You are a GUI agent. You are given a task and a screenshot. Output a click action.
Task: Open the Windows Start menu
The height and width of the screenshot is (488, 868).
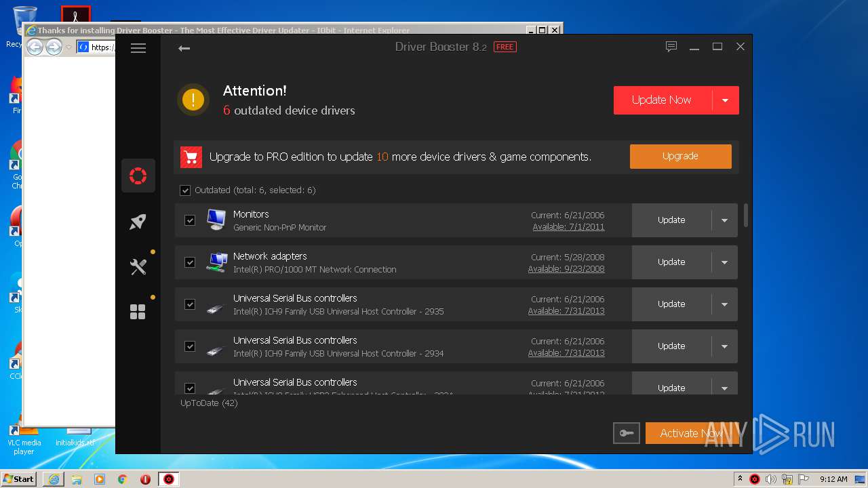[x=18, y=479]
